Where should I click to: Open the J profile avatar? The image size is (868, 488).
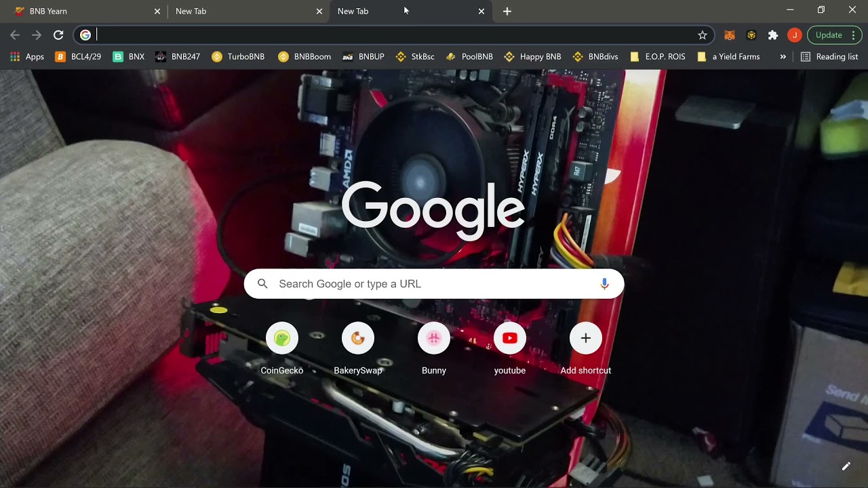794,35
